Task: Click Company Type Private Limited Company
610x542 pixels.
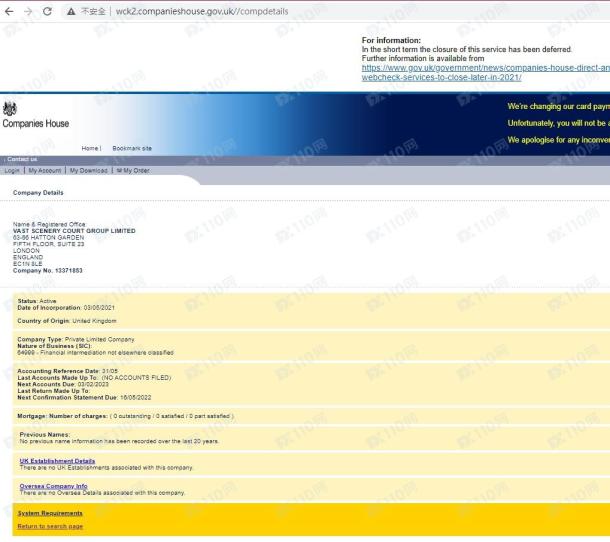Action: (x=76, y=339)
